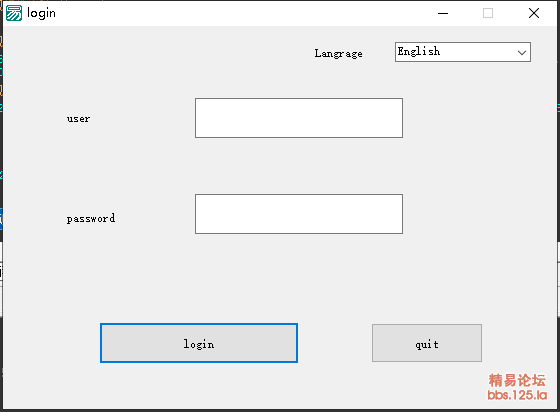The image size is (560, 412).
Task: Click blank grey area between user and password fields
Action: pos(299,166)
